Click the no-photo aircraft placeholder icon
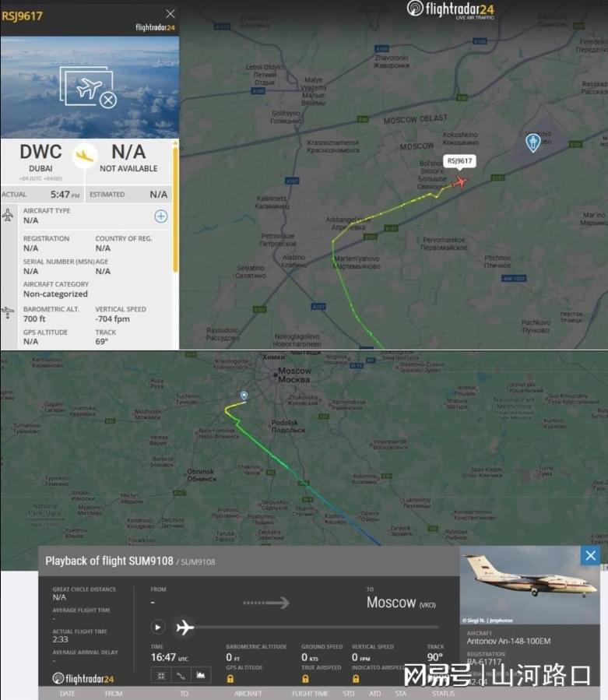This screenshot has height=700, width=608. 89,87
